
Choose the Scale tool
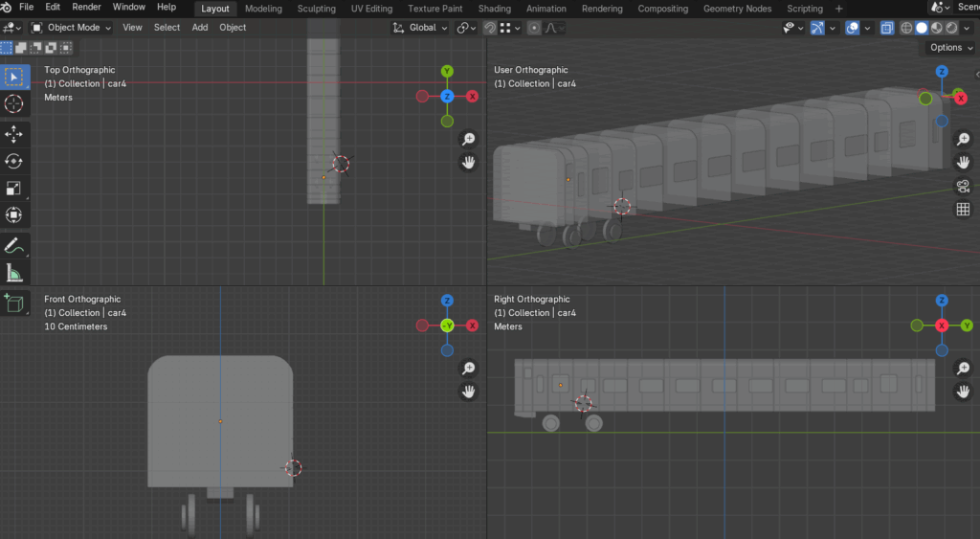[14, 189]
